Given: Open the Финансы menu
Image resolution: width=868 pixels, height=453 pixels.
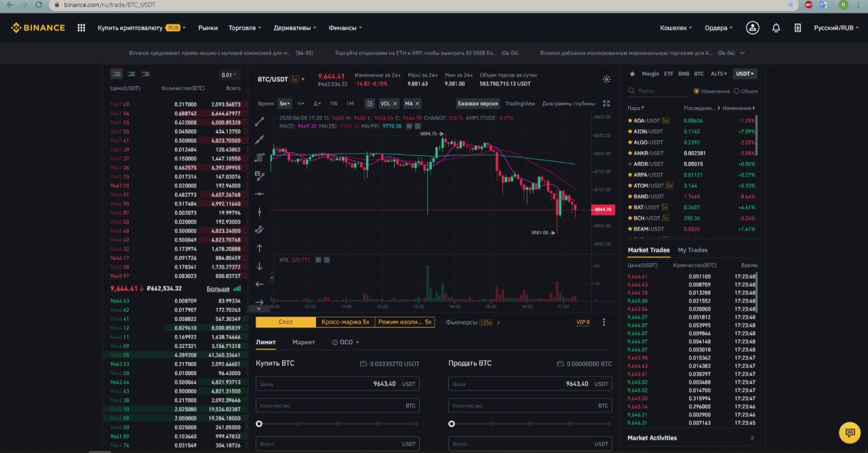Looking at the screenshot, I should click(345, 28).
